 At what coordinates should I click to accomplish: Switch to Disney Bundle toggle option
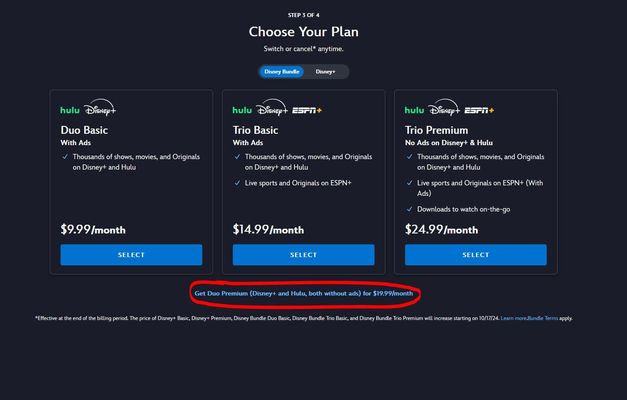click(x=282, y=72)
